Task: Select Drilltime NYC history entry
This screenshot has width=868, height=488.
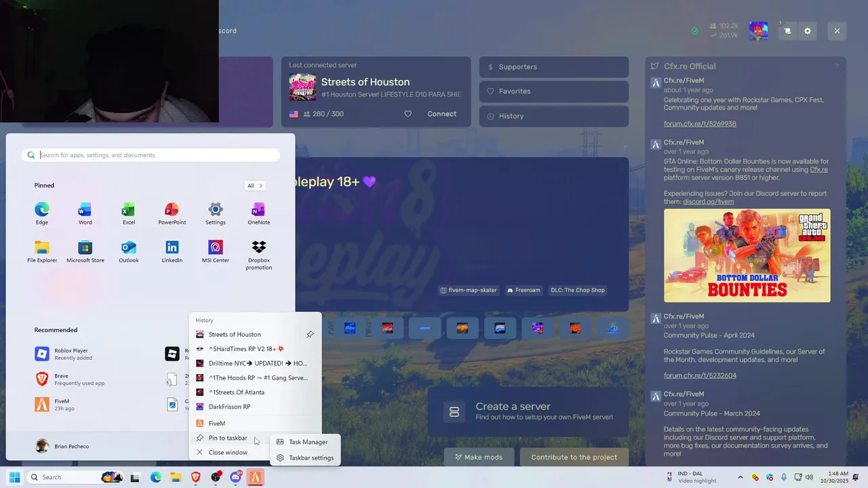Action: pyautogui.click(x=255, y=363)
